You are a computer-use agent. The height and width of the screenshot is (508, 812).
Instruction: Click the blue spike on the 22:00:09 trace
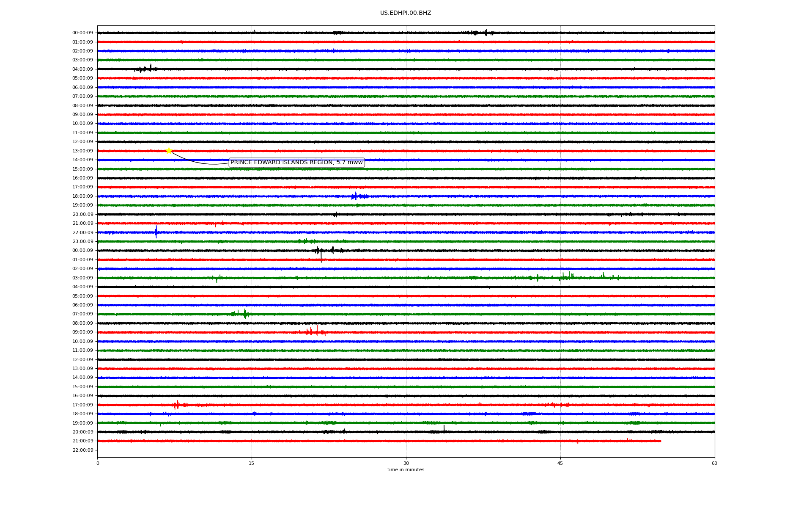(x=156, y=232)
